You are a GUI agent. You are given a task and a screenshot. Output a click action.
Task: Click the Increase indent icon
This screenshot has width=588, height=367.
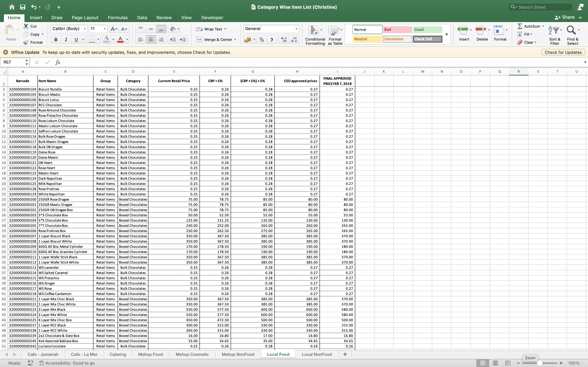pyautogui.click(x=183, y=39)
